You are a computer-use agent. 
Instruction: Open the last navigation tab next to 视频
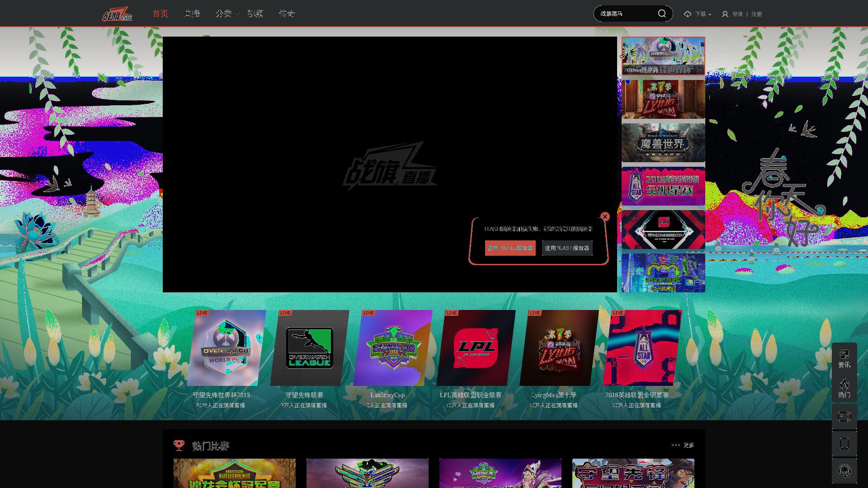pyautogui.click(x=287, y=14)
